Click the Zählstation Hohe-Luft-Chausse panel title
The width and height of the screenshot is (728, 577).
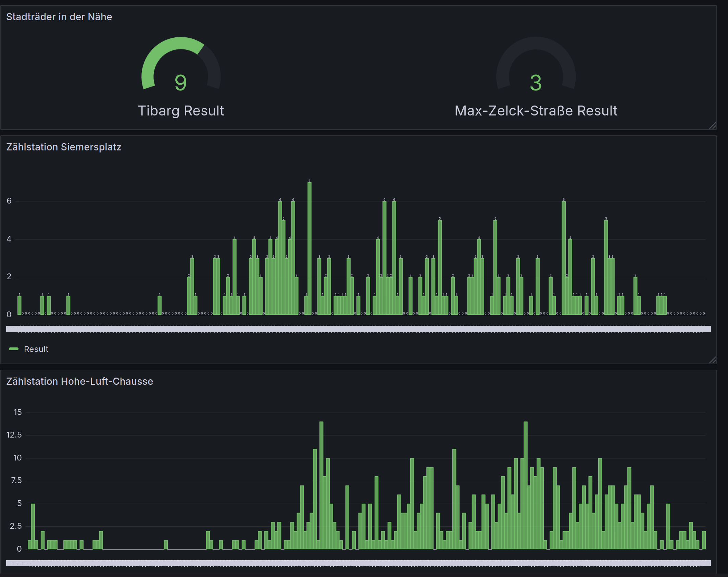point(79,381)
